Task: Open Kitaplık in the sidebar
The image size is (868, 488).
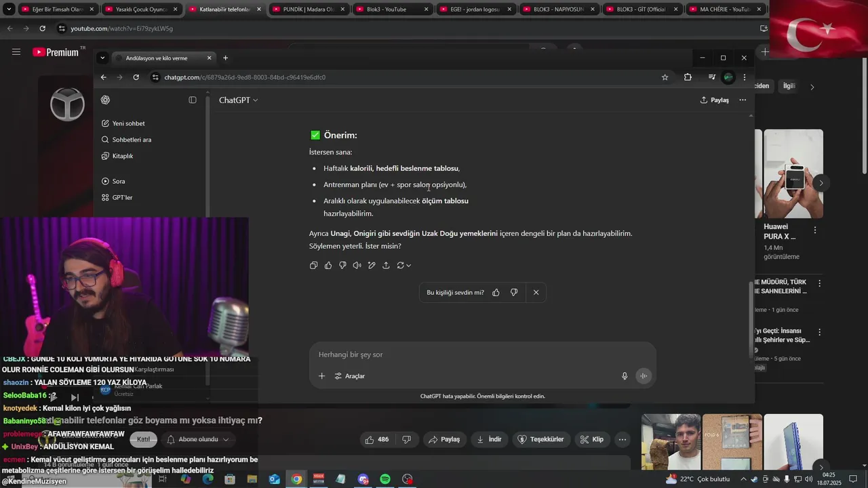Action: click(x=117, y=156)
